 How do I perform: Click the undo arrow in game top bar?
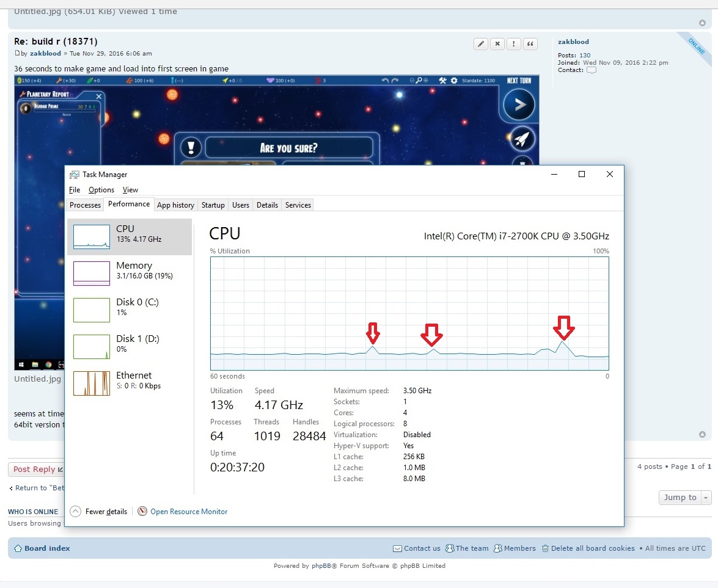[385, 81]
